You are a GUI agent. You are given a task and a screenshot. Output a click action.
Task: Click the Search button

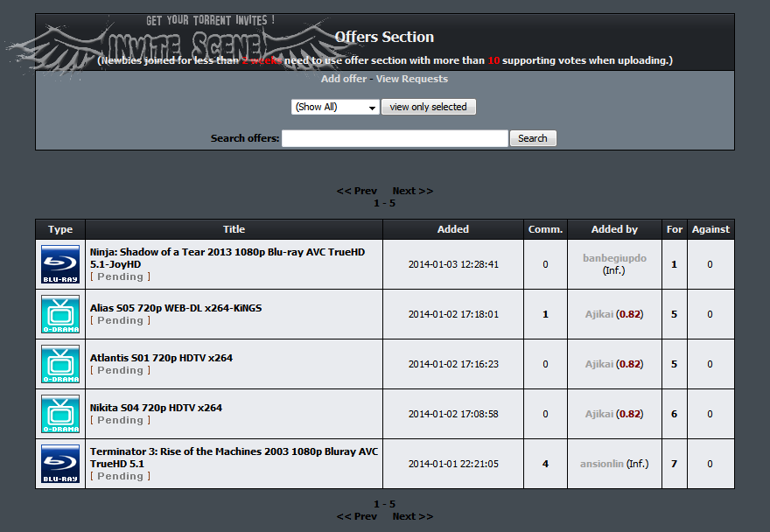[532, 138]
